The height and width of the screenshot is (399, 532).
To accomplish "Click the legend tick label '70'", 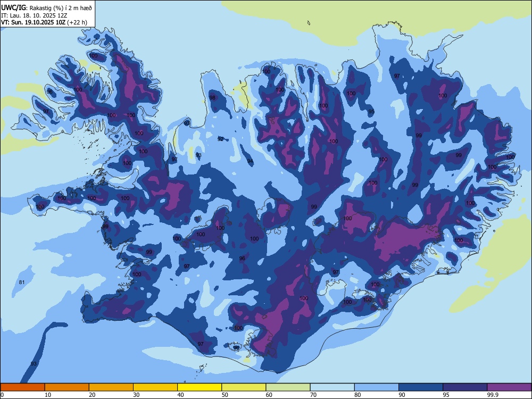I will (313, 395).
